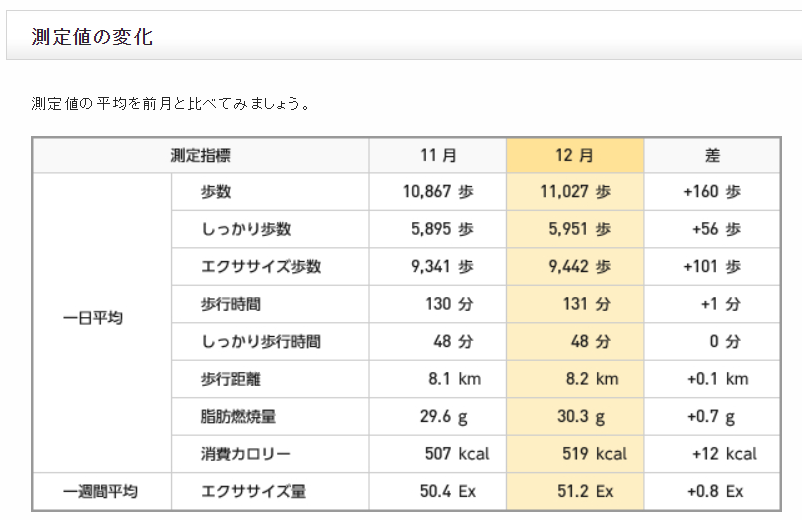Click the +101 歩 difference cell
The height and width of the screenshot is (520, 802).
[x=712, y=266]
